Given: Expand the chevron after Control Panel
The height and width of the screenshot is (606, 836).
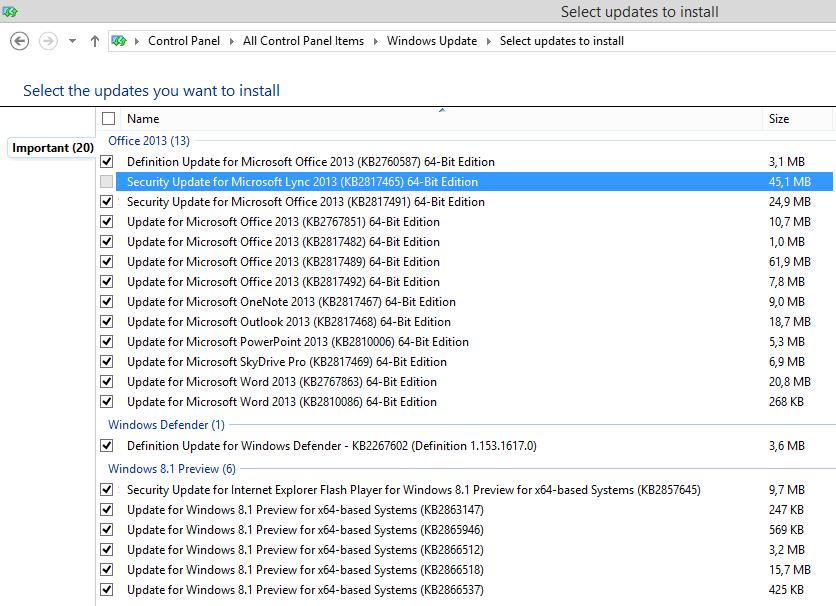Looking at the screenshot, I should point(231,41).
